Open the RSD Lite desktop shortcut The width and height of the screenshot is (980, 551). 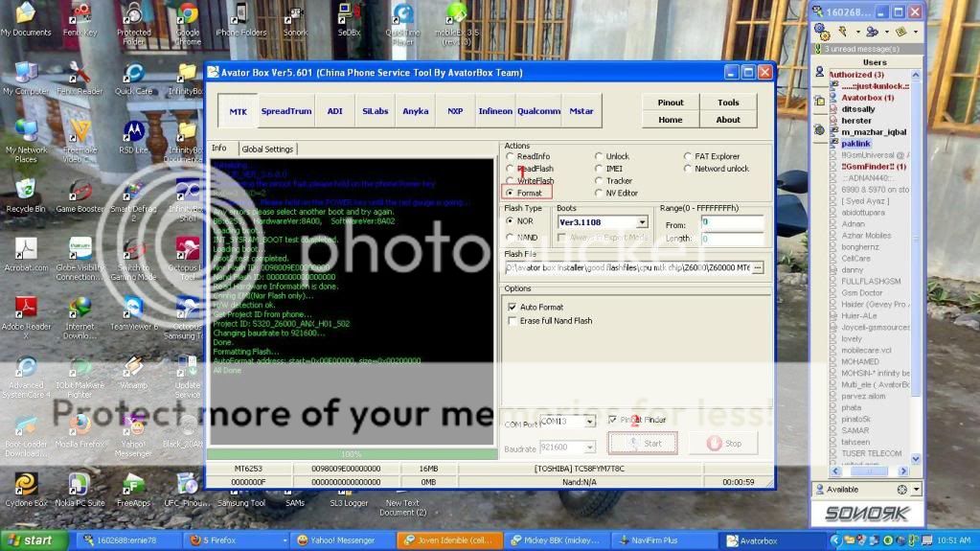[x=133, y=132]
